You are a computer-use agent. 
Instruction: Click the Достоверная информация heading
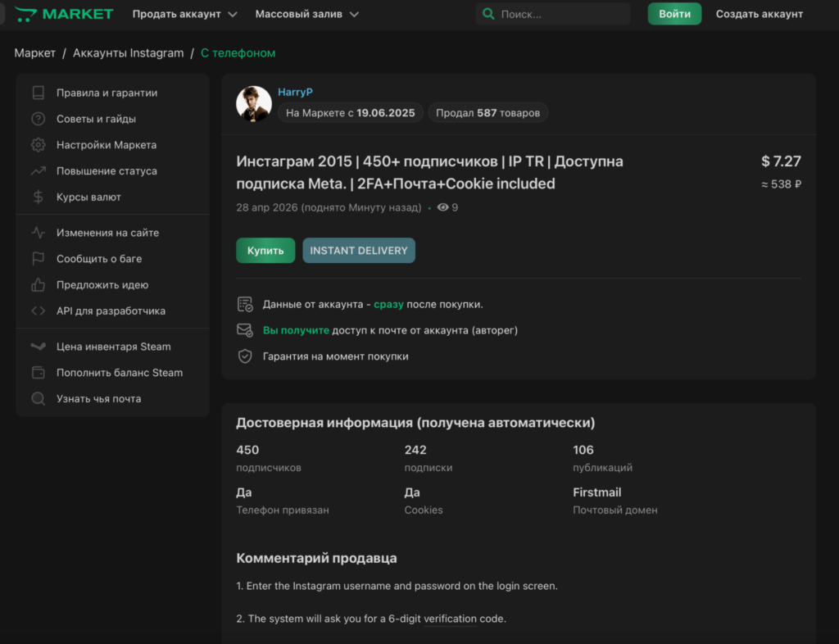tap(415, 423)
